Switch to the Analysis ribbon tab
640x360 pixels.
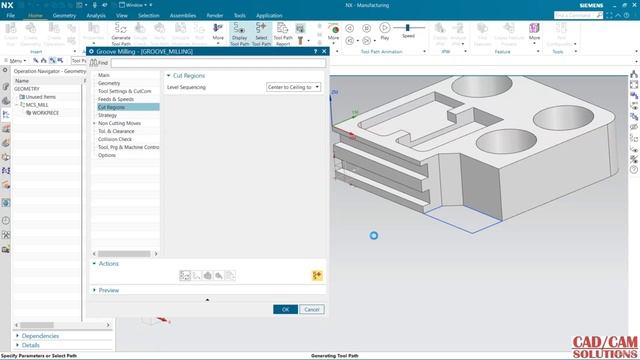[96, 16]
